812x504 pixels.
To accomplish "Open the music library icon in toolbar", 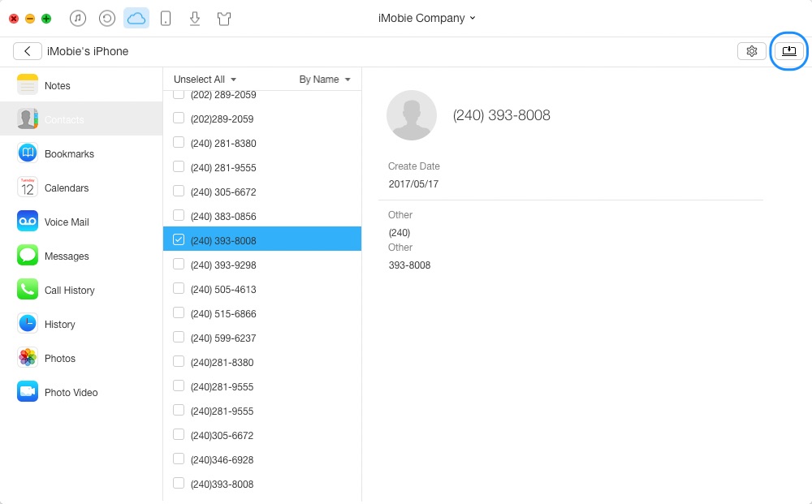I will coord(78,18).
